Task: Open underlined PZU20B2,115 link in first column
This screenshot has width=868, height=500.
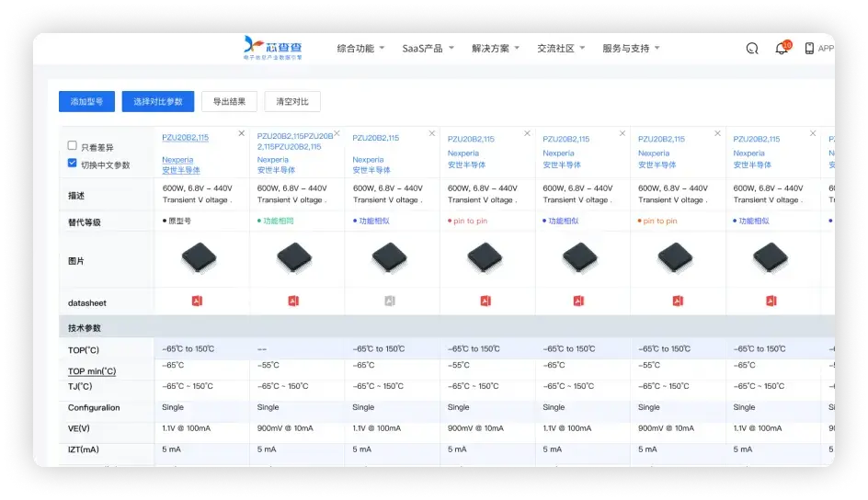Action: (x=186, y=137)
